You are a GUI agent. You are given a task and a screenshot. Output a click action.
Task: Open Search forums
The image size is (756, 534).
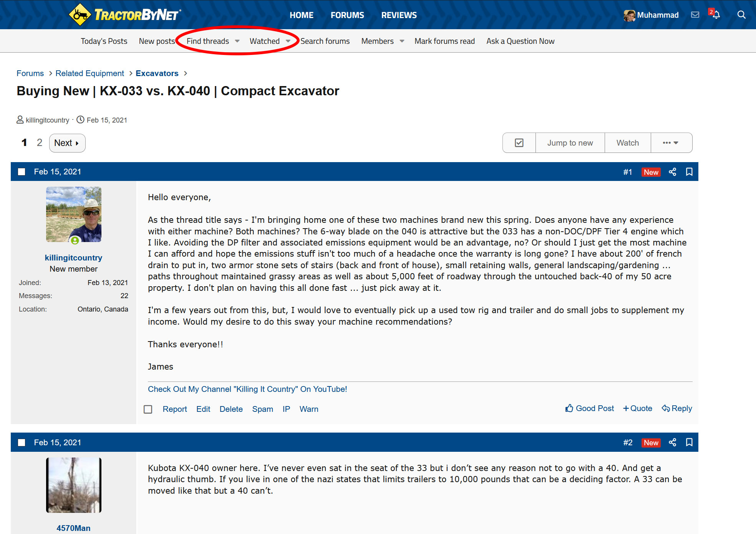(325, 41)
